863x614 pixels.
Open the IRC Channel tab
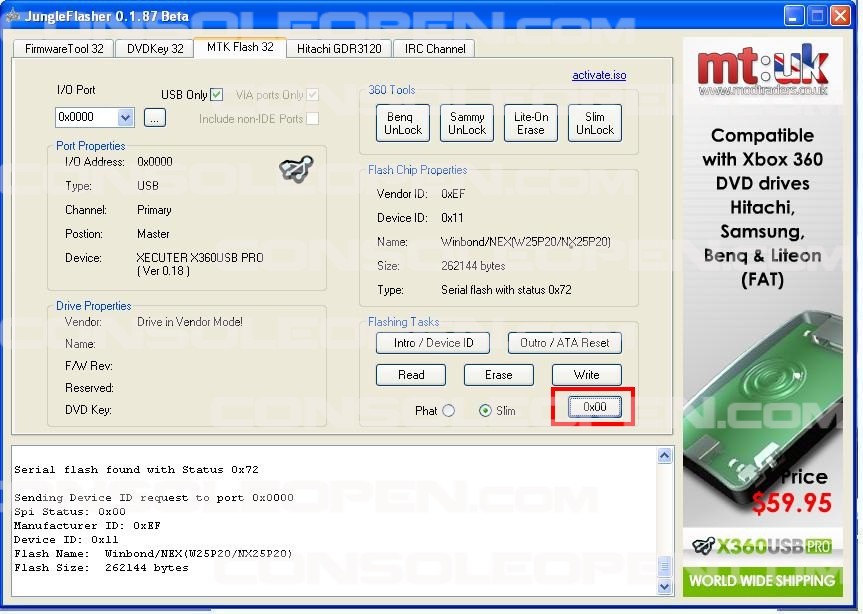pyautogui.click(x=433, y=48)
